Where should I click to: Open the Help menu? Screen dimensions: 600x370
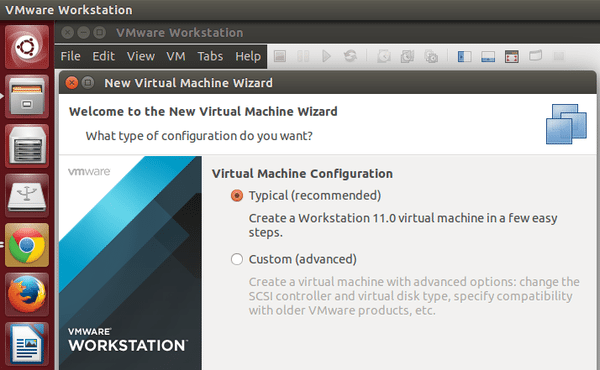click(x=248, y=56)
